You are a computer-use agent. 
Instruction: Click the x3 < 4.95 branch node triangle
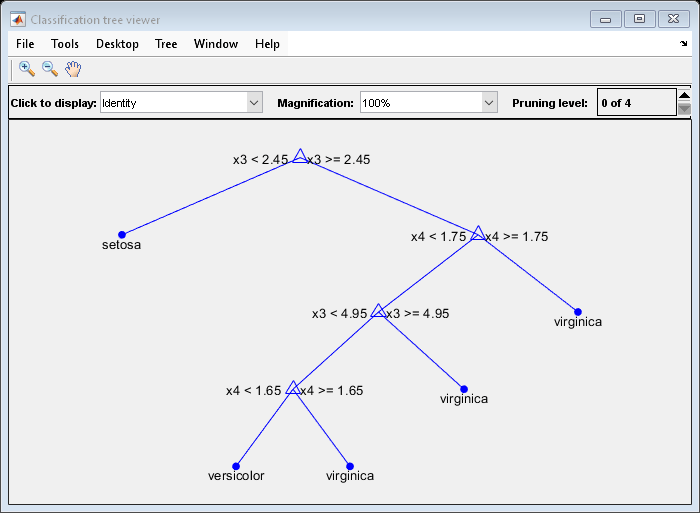point(378,311)
